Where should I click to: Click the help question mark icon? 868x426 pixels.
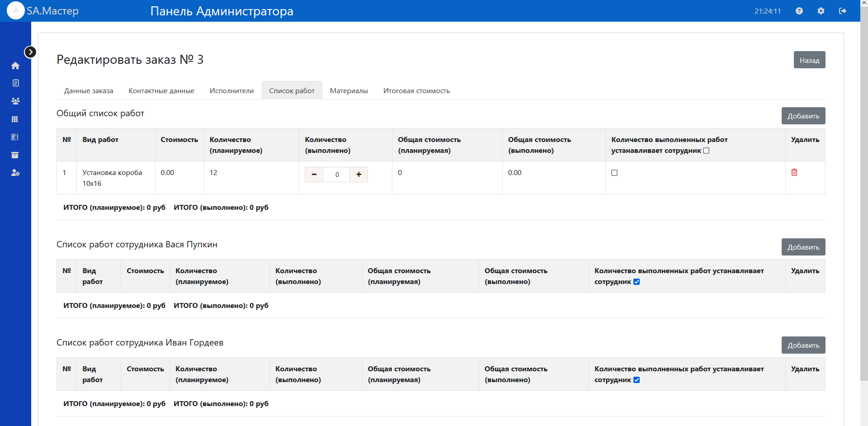click(x=799, y=11)
